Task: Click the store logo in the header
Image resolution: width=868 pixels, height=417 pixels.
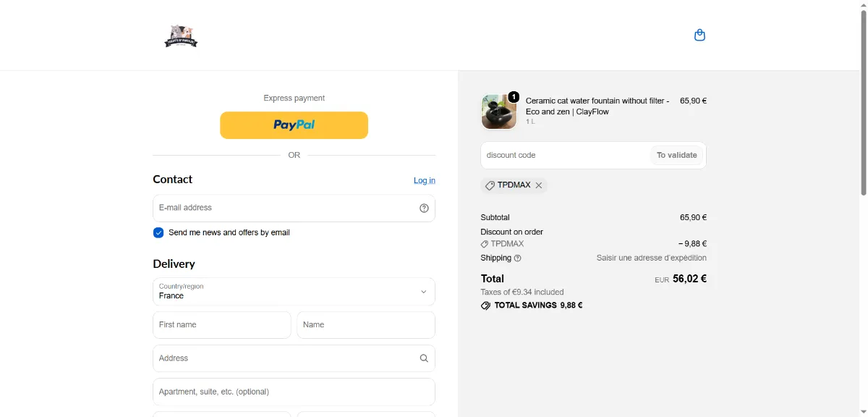Action: point(181,35)
